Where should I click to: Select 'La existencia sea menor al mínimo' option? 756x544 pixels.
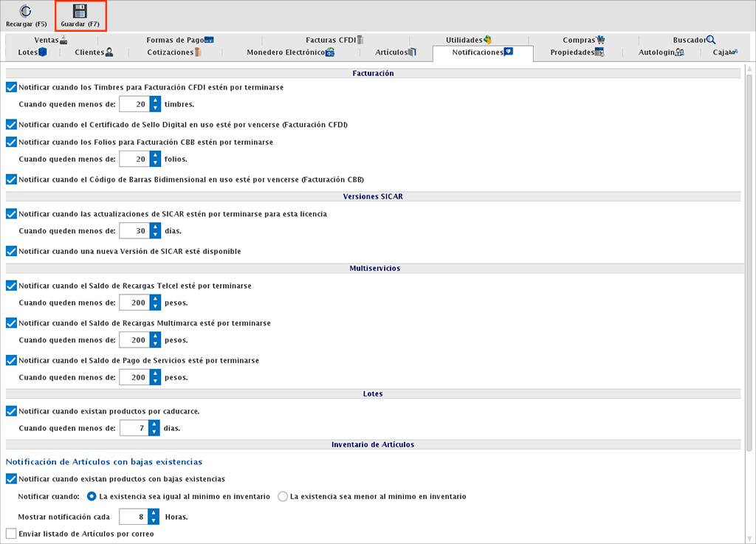(283, 497)
